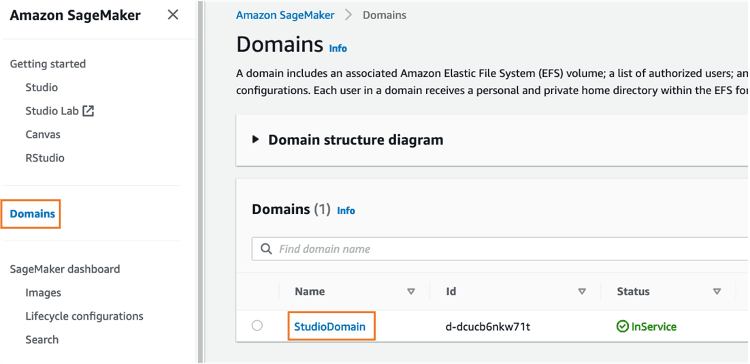Open Images under SageMaker dashboard
750x364 pixels.
[x=43, y=293]
